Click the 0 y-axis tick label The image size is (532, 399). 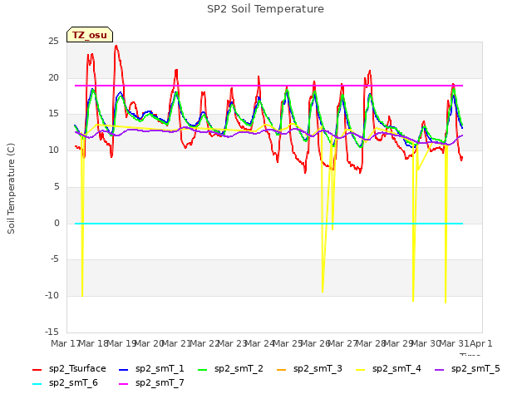pyautogui.click(x=57, y=223)
